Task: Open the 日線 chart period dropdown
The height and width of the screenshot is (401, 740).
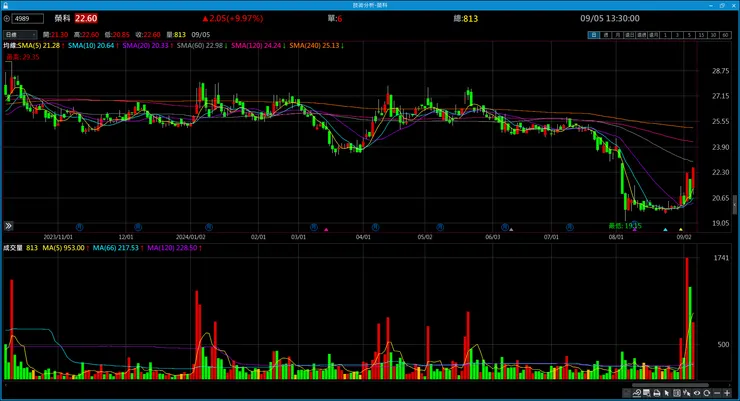Action: click(x=20, y=35)
